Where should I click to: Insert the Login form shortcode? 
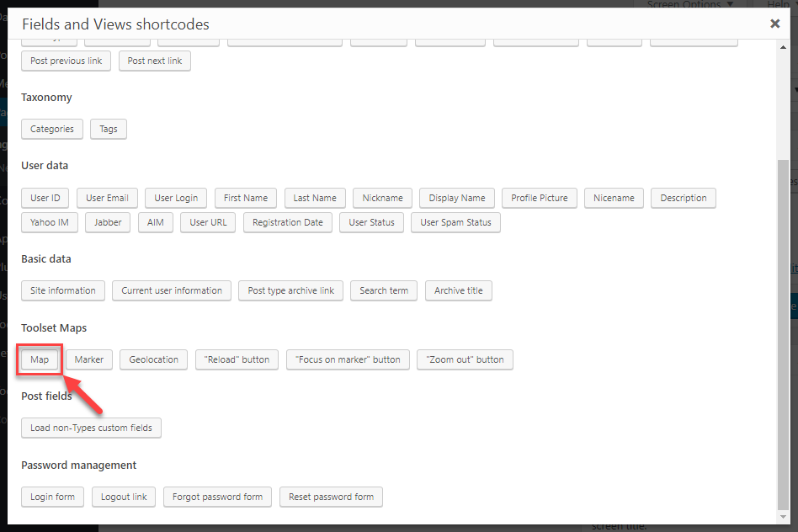point(52,497)
